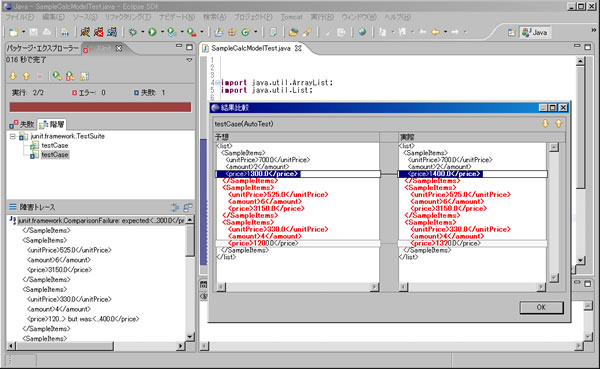Open the Debug dropdown arrow
600x369 pixels.
142,32
